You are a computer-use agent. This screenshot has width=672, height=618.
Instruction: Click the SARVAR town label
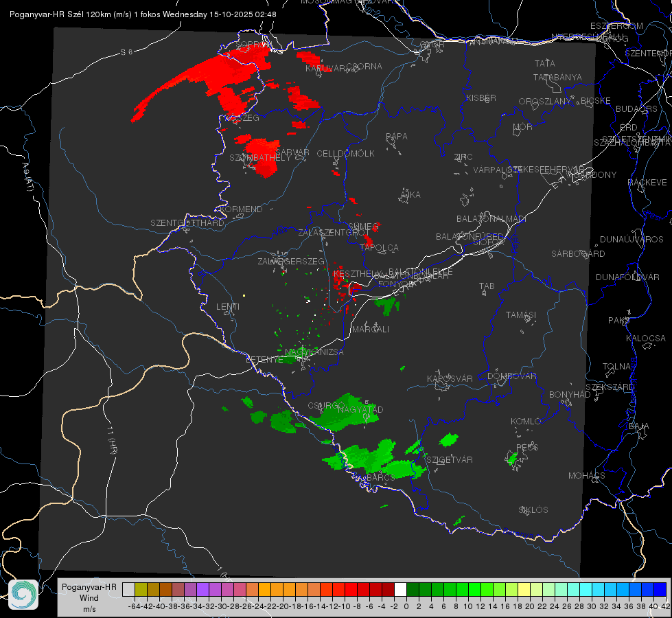tap(292, 152)
